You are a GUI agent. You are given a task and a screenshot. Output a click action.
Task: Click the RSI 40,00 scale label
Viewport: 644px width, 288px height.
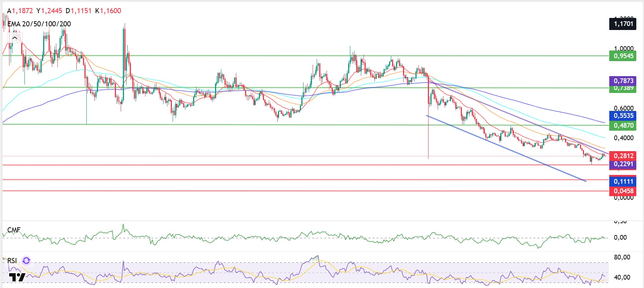tap(622, 277)
